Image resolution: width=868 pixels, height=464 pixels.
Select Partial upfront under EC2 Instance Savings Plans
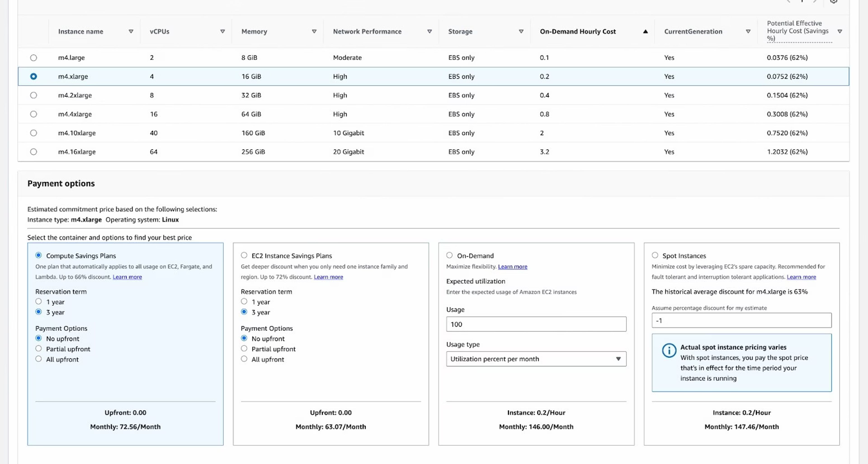coord(244,348)
